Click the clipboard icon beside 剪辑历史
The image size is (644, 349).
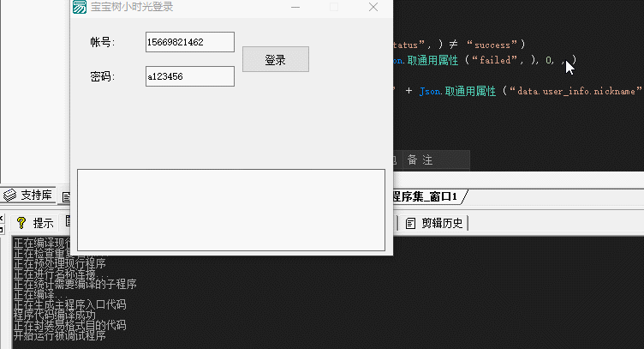click(x=411, y=223)
